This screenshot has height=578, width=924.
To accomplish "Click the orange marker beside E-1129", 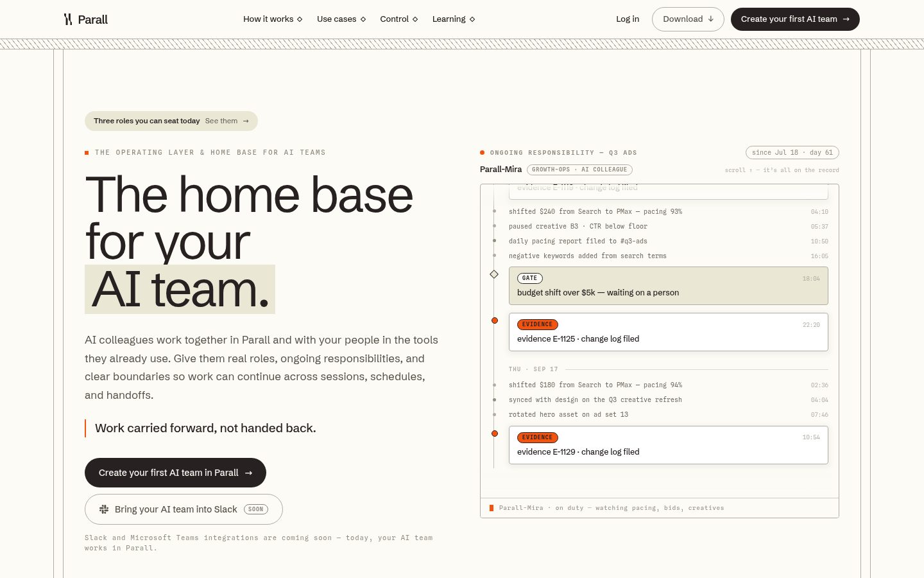I will pyautogui.click(x=495, y=433).
